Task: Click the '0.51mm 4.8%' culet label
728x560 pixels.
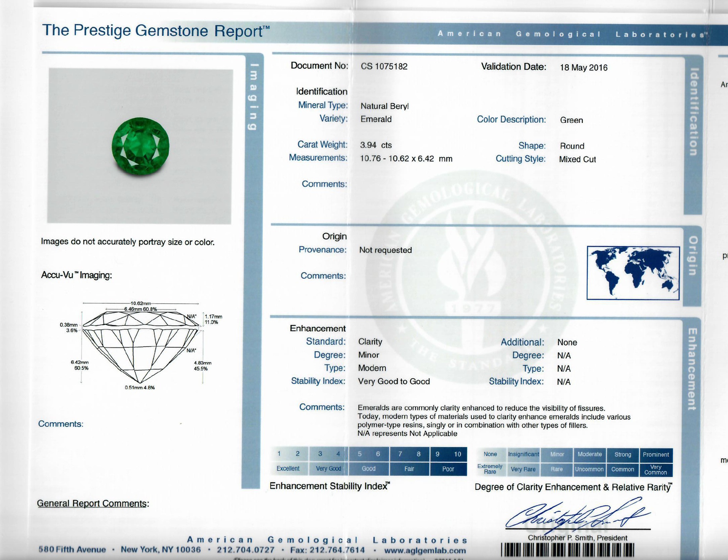Action: click(140, 387)
